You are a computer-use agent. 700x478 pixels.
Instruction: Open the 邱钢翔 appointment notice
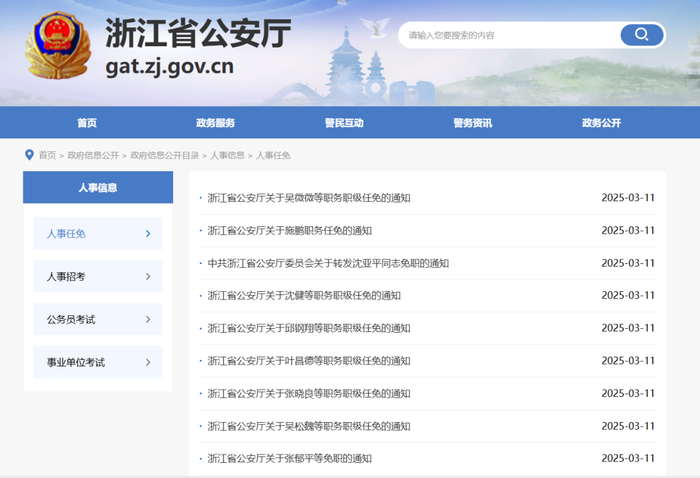[309, 328]
